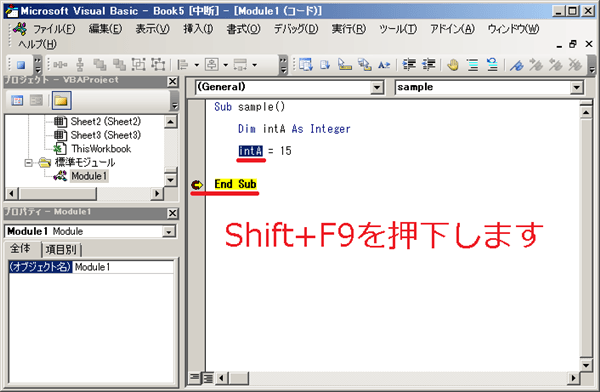The width and height of the screenshot is (600, 392).
Task: Open the (General) object dropdown
Action: click(x=377, y=88)
